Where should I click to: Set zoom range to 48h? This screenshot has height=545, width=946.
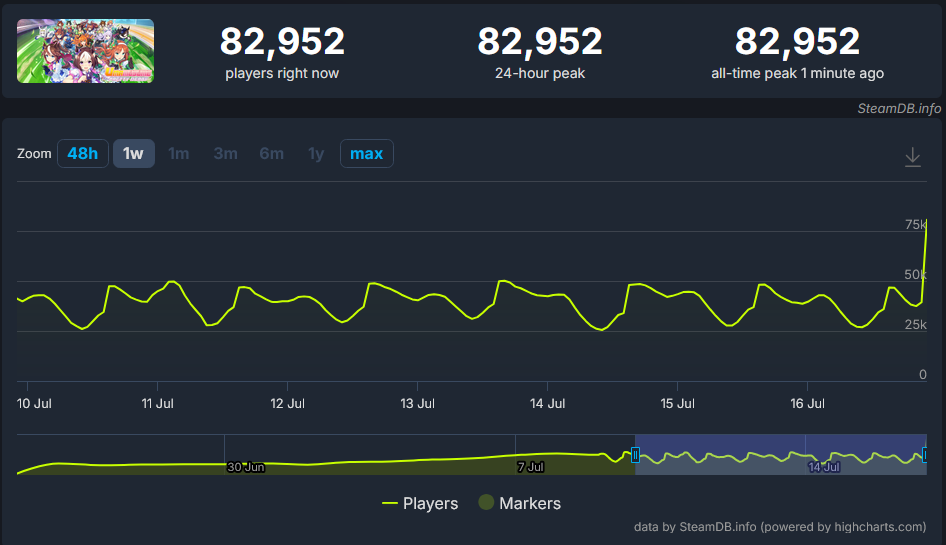(83, 153)
